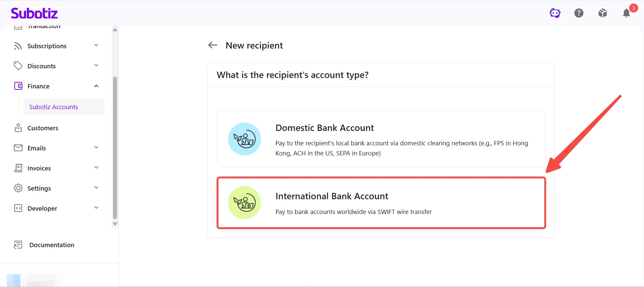Expand the Settings menu chevron

tap(96, 188)
